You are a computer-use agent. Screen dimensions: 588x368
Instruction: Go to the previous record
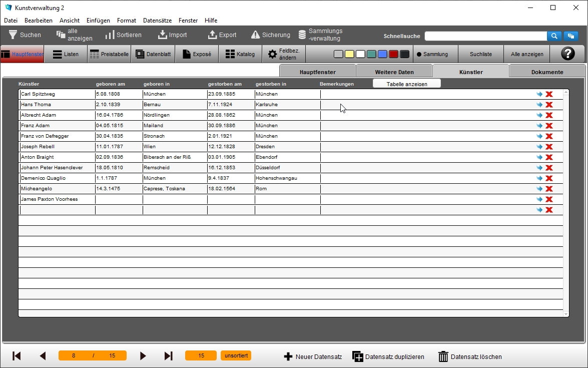43,356
